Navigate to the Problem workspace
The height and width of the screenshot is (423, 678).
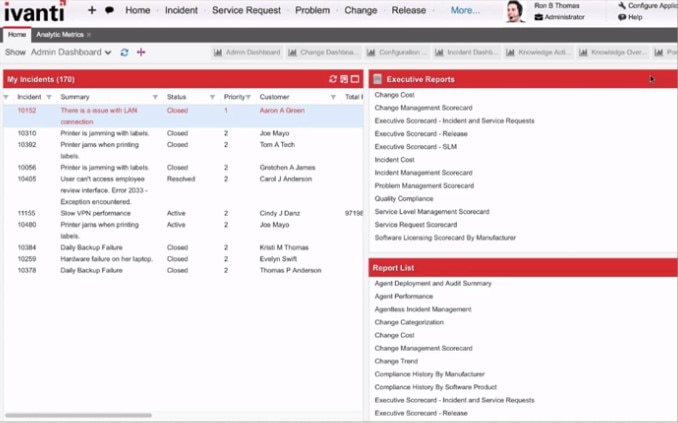pos(312,10)
